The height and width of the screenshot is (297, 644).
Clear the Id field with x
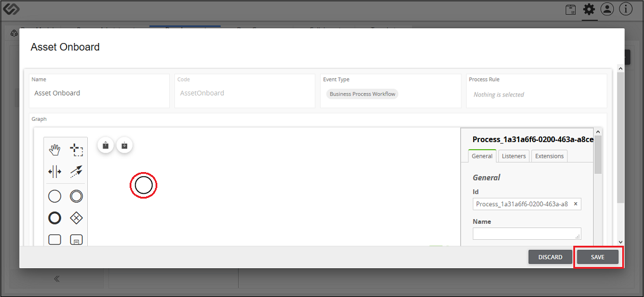click(x=576, y=204)
